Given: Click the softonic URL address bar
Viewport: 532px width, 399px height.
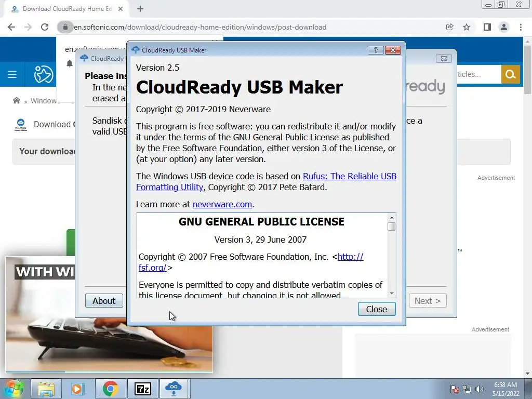Looking at the screenshot, I should (x=200, y=27).
